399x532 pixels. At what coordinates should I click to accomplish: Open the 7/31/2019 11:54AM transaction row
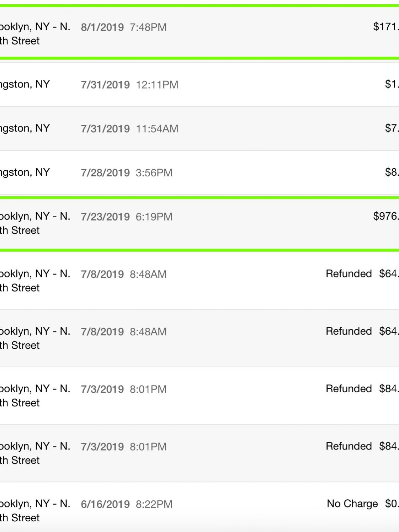[x=199, y=128]
